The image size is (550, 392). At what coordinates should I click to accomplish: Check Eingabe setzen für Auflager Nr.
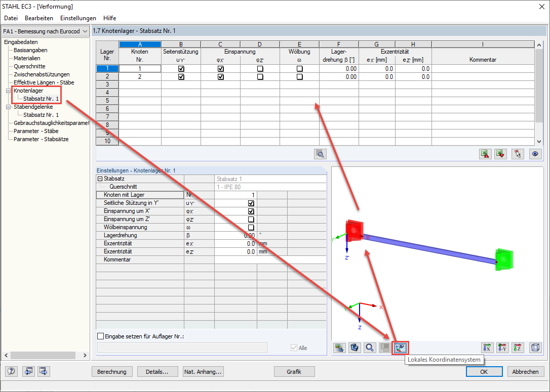[x=101, y=336]
